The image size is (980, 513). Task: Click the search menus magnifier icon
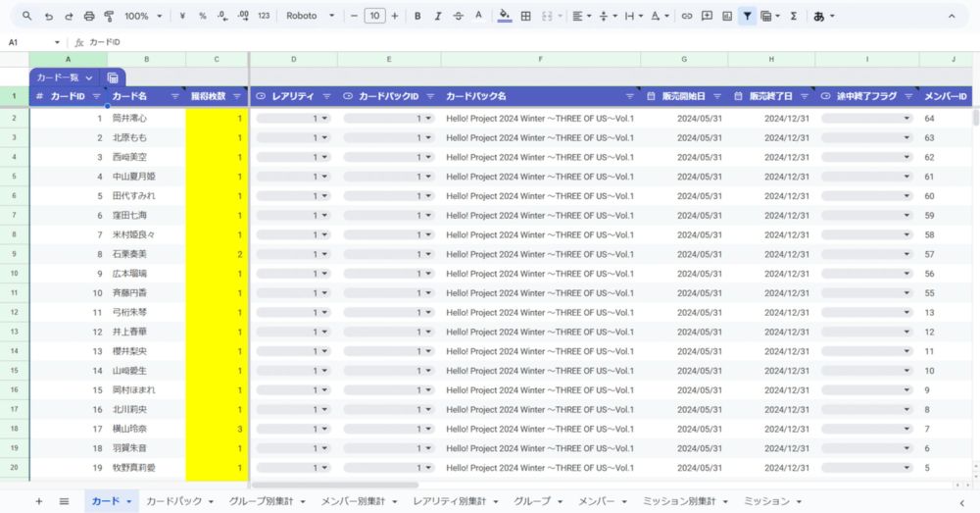[x=26, y=16]
